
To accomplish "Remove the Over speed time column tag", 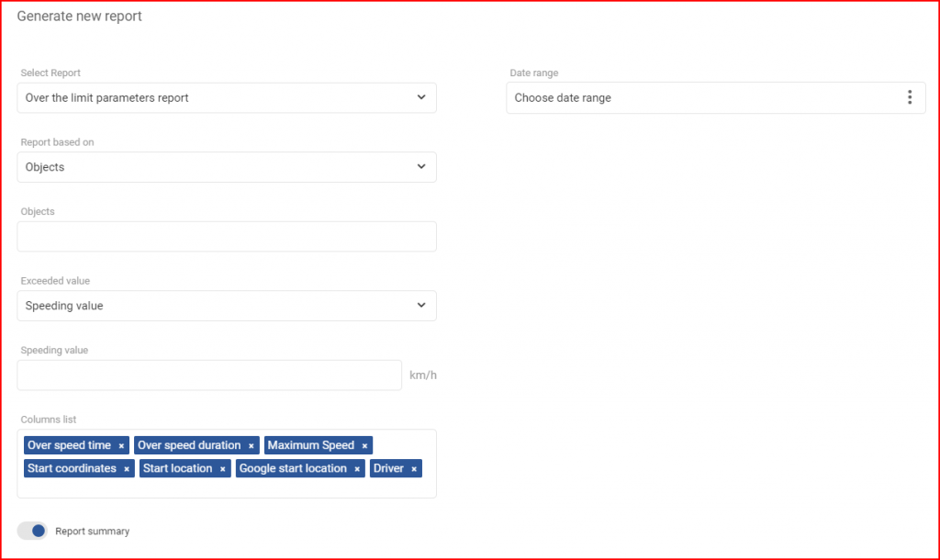I will (x=121, y=445).
